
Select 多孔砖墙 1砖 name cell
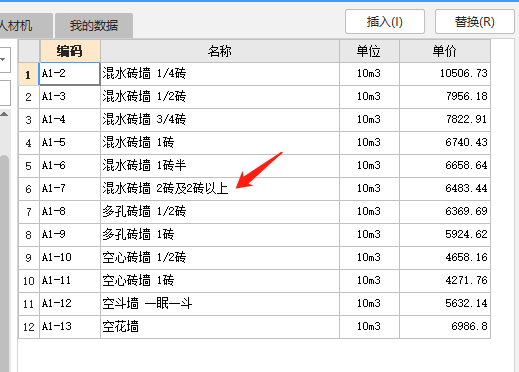(x=220, y=235)
